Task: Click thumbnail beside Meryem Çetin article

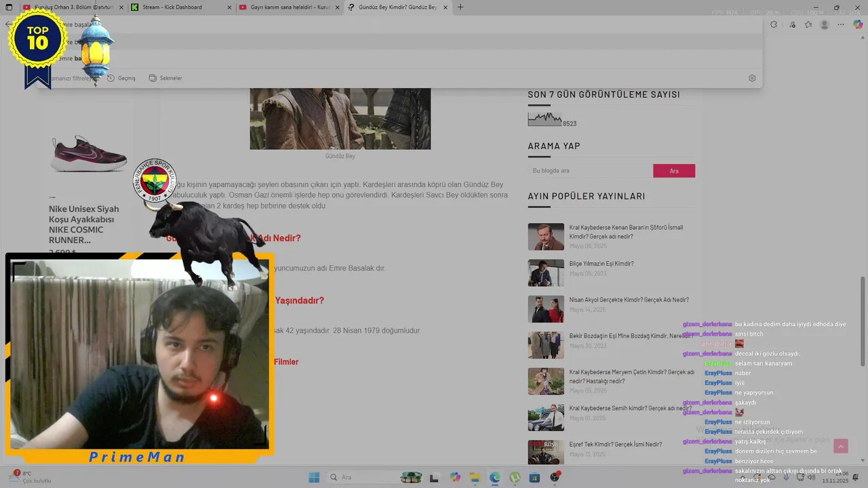Action: (546, 381)
